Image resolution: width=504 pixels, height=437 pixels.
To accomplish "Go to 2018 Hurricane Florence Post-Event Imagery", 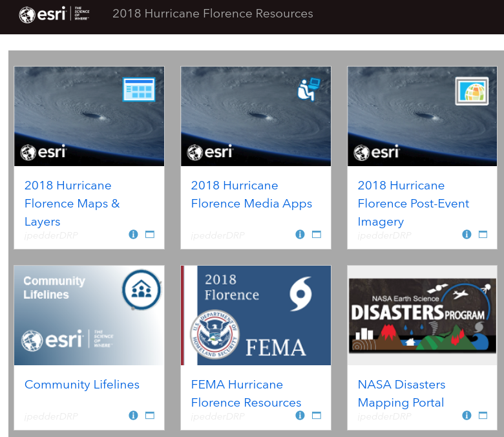I will pyautogui.click(x=413, y=203).
